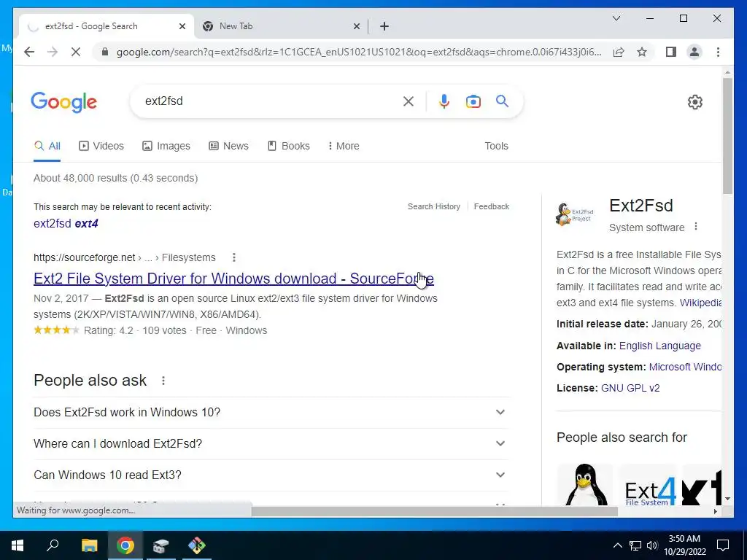Click the taskbar clock showing 3:50 AM
The height and width of the screenshot is (560, 747).
tap(684, 545)
